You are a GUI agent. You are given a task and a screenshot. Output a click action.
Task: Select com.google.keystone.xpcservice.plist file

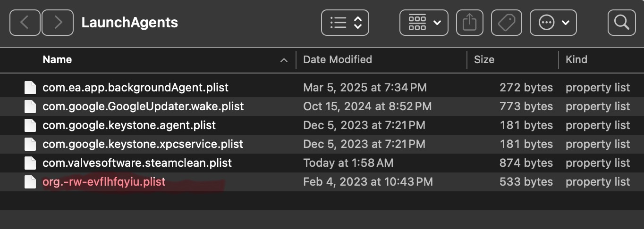click(x=143, y=144)
